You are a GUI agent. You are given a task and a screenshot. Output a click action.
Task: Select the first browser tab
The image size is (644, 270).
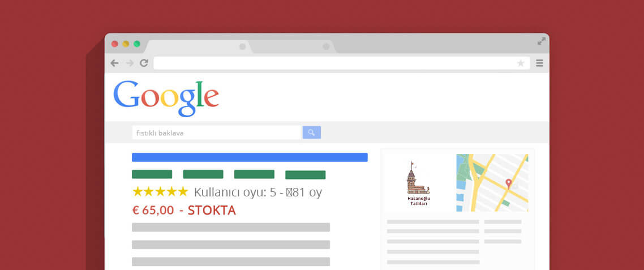pyautogui.click(x=198, y=46)
